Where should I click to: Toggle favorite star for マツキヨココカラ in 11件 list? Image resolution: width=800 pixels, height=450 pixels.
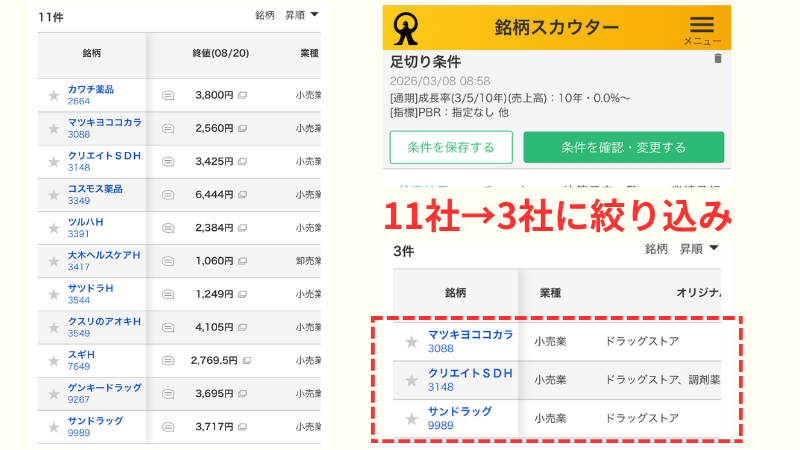click(x=54, y=129)
